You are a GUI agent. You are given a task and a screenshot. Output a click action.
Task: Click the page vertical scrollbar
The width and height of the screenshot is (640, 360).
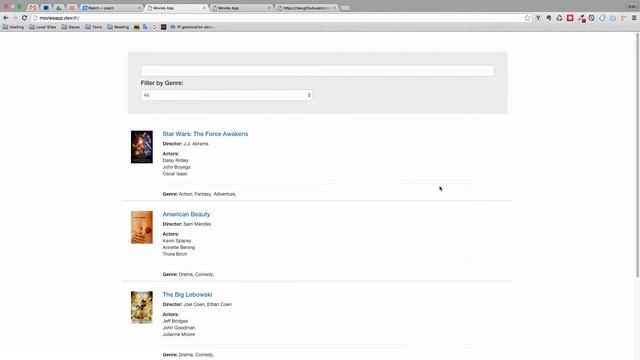637,155
